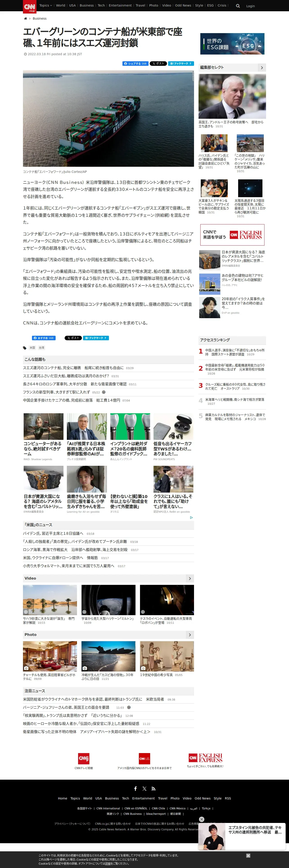Open ranking item 3 cruise ship story
This screenshot has height=868, width=289.
235,386
